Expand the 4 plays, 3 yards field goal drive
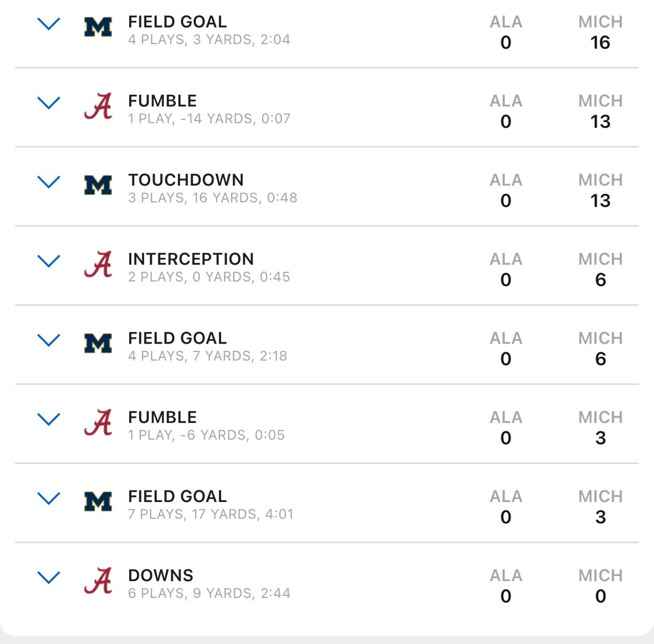The width and height of the screenshot is (654, 644). coord(49,24)
